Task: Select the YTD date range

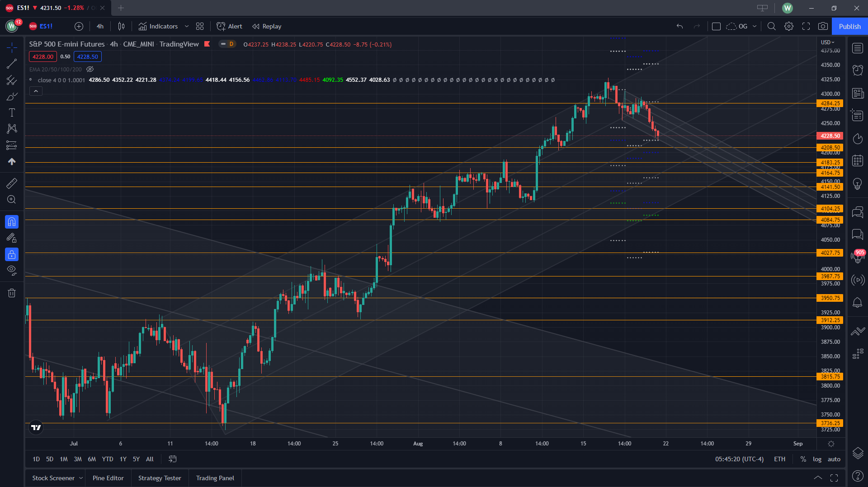Action: 108,459
